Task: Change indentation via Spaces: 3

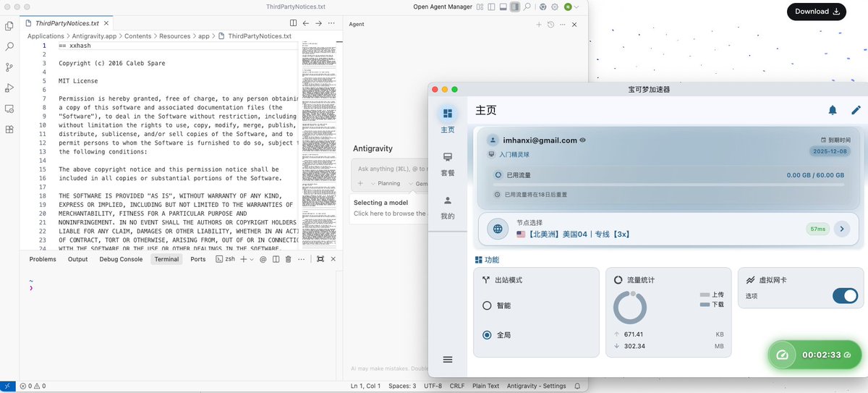Action: tap(402, 386)
